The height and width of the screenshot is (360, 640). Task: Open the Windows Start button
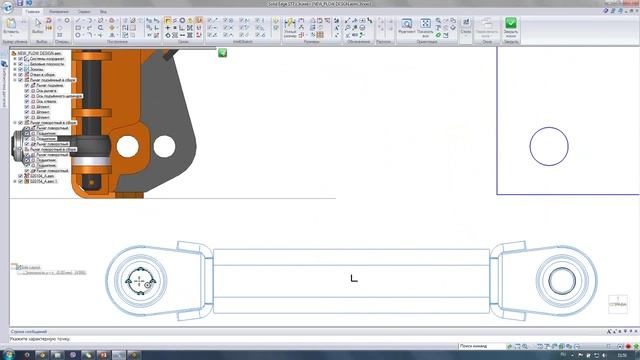coord(8,355)
